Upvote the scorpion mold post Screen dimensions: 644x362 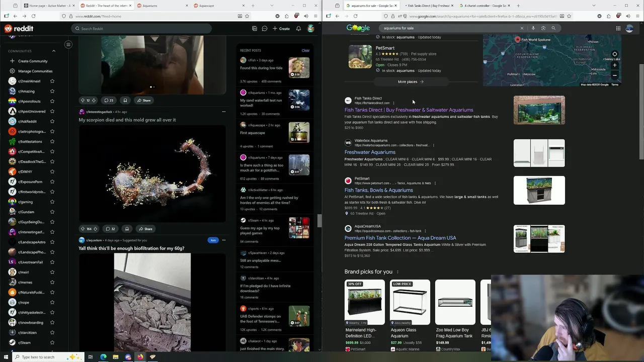[x=83, y=229]
